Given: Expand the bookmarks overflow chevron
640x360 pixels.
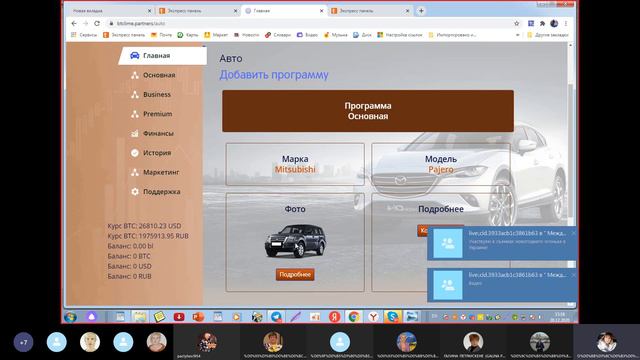Looking at the screenshot, I should pos(518,35).
